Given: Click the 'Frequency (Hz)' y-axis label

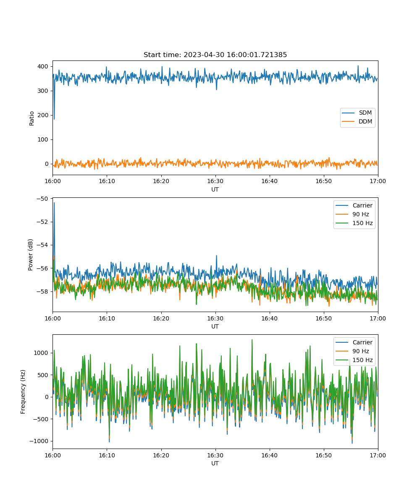Looking at the screenshot, I should coord(23,391).
